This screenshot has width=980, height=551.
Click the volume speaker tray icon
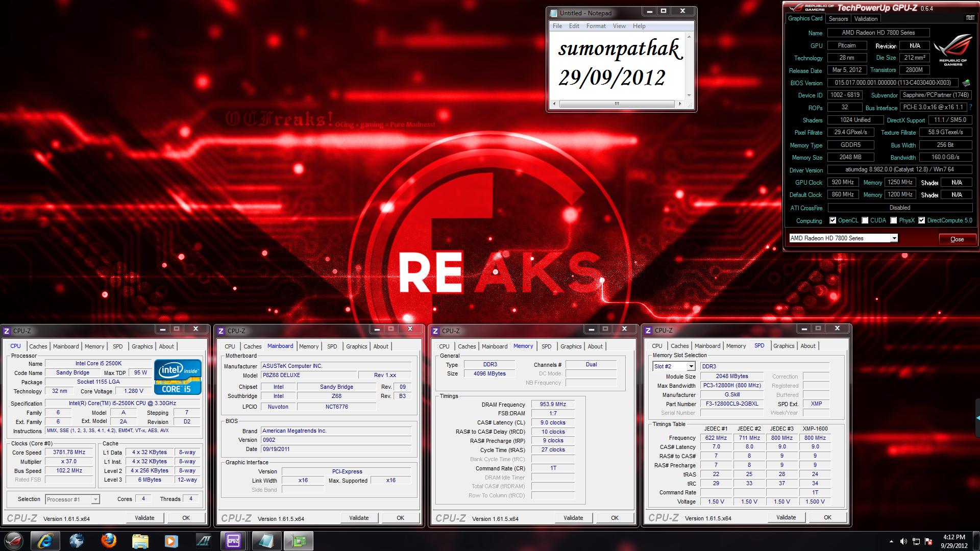903,541
